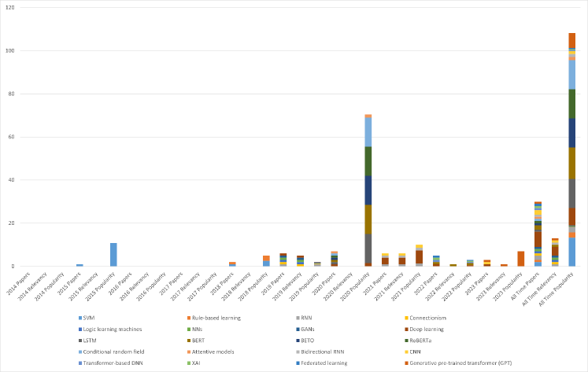
Task: Click brown Deep learning segment in 2021 Popularity bar
Action: (x=420, y=257)
